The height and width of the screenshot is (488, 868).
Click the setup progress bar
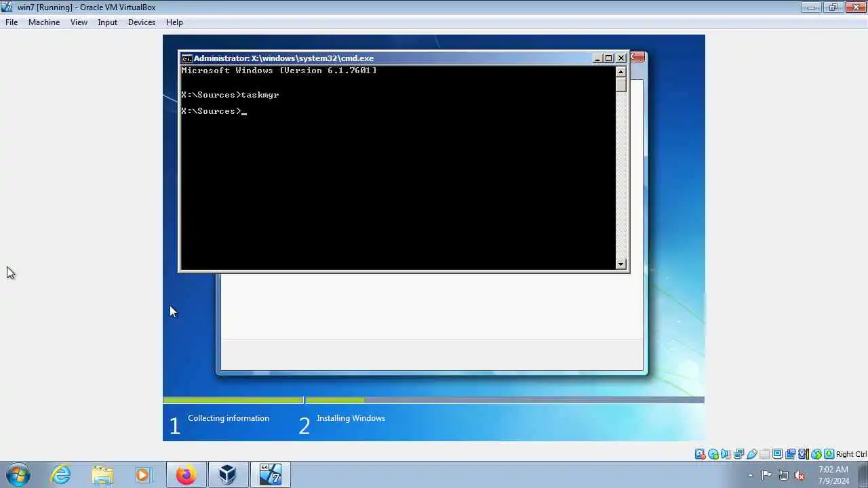433,400
